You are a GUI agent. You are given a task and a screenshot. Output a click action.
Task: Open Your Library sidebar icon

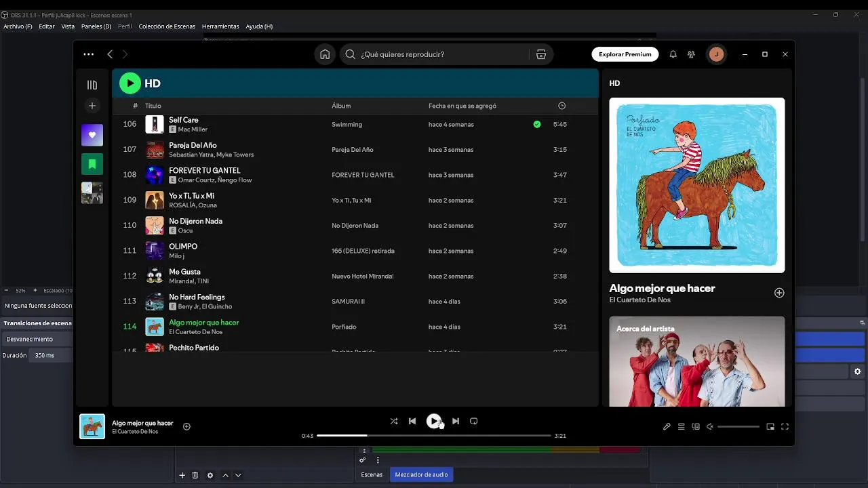92,85
